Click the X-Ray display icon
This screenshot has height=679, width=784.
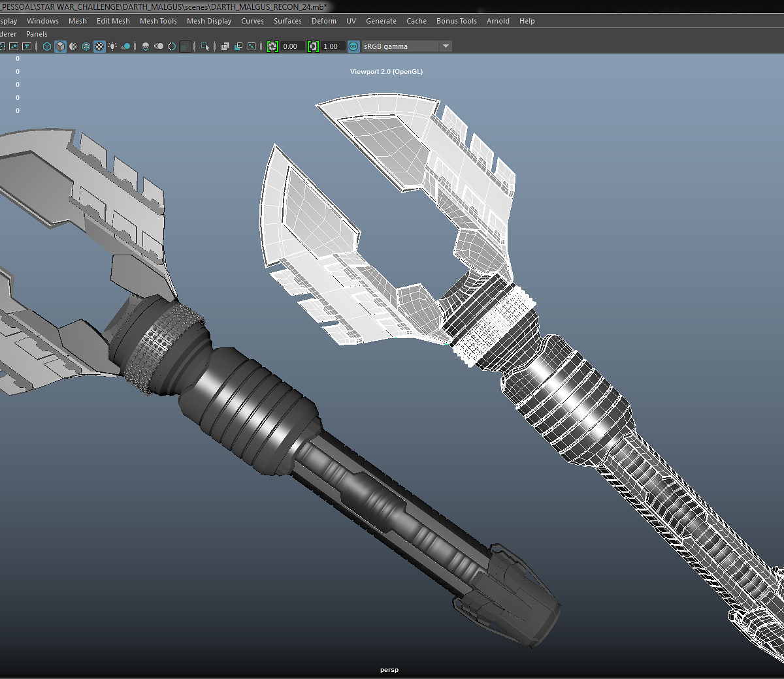click(225, 46)
